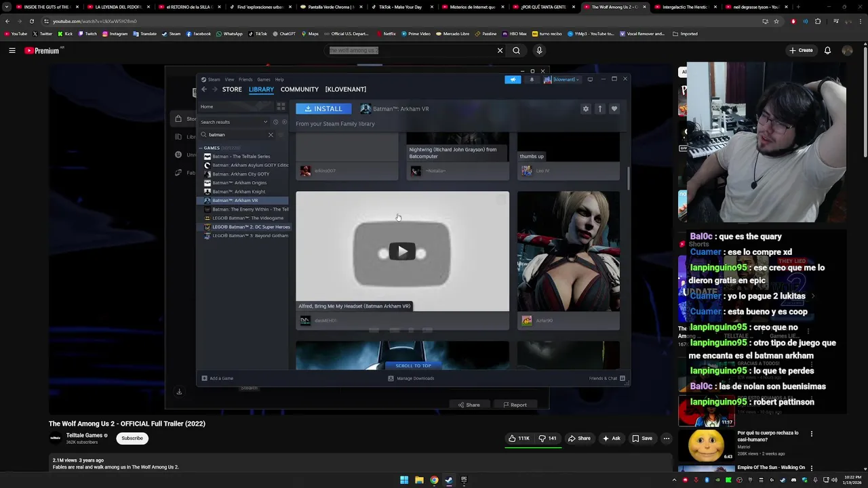Click the YouTube Create button
The width and height of the screenshot is (868, 488).
pos(801,50)
